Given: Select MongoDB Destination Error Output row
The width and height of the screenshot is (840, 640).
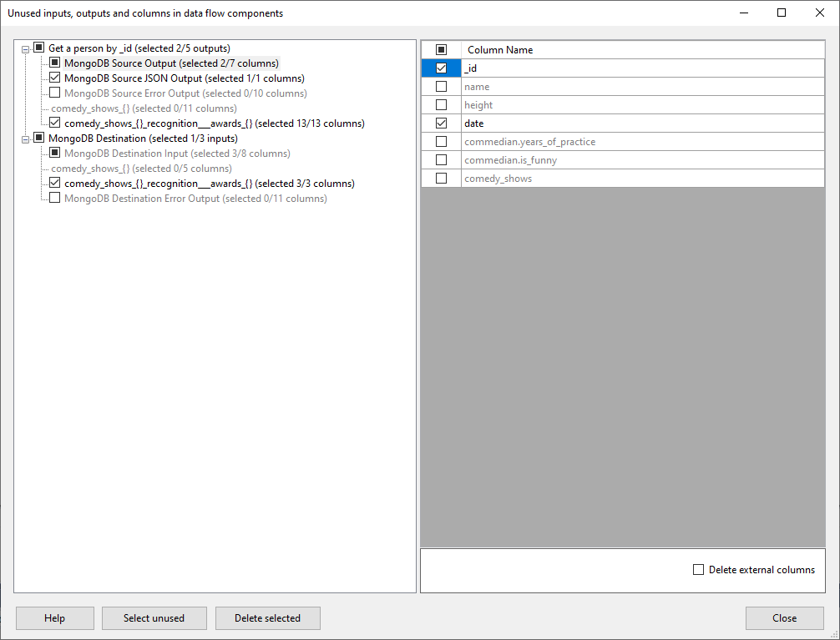Looking at the screenshot, I should (195, 198).
